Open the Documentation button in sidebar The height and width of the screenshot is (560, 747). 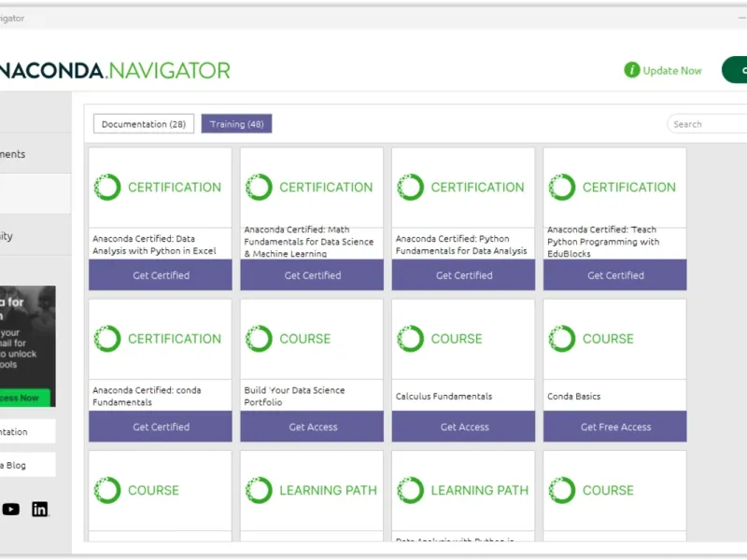coord(28,431)
